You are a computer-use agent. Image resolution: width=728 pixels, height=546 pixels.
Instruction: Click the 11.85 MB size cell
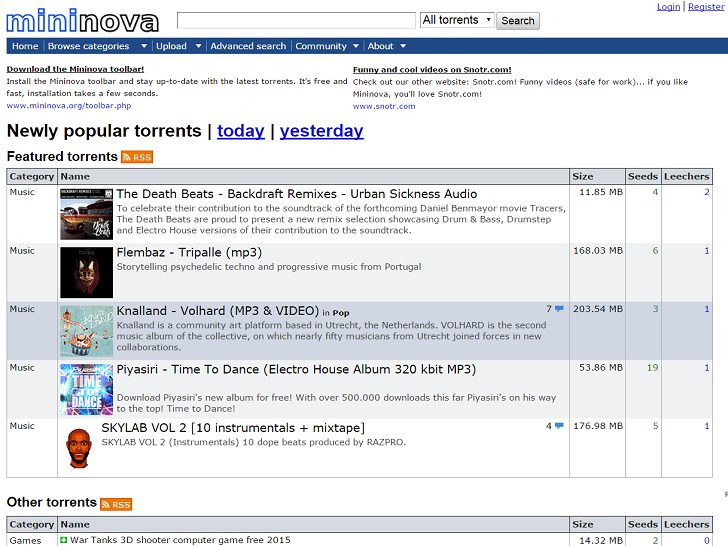[x=601, y=192]
